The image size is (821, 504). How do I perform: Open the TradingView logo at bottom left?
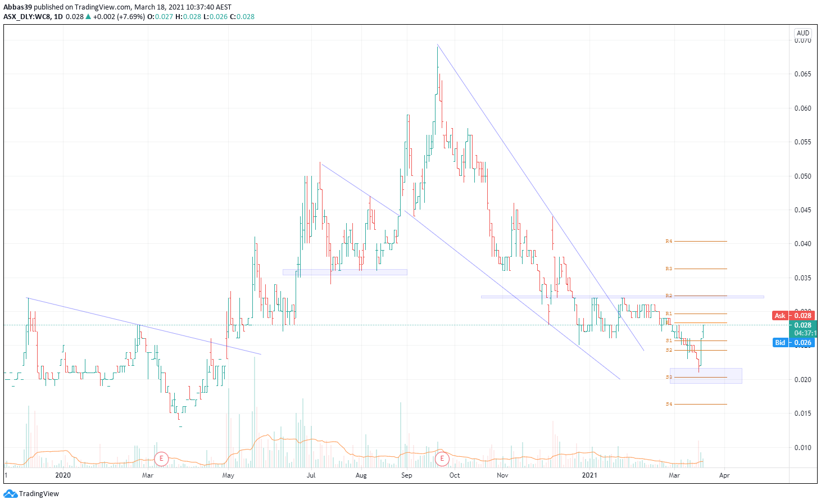point(31,494)
